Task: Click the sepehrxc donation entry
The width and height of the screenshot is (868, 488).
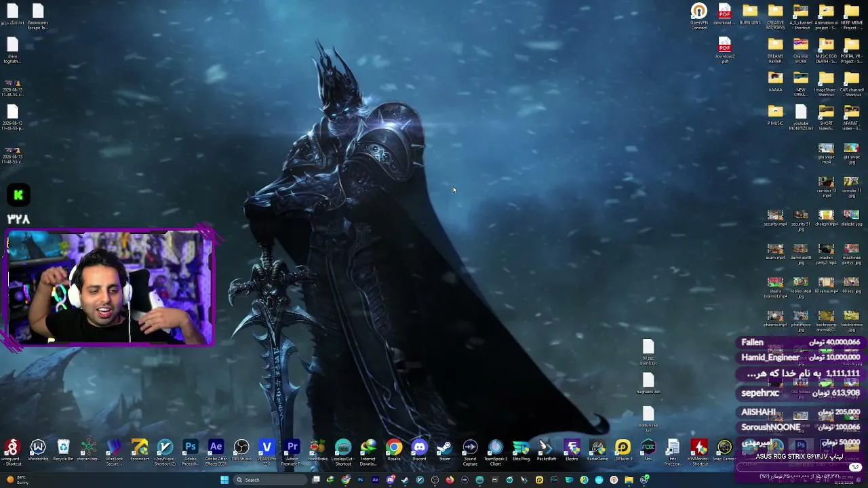Action: click(800, 393)
